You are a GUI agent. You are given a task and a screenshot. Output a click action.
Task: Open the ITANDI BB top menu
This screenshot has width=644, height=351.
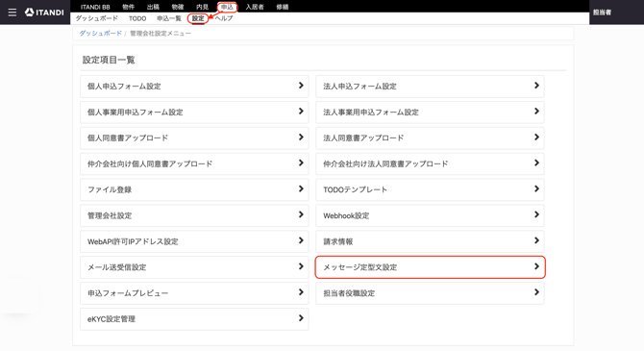[x=95, y=7]
